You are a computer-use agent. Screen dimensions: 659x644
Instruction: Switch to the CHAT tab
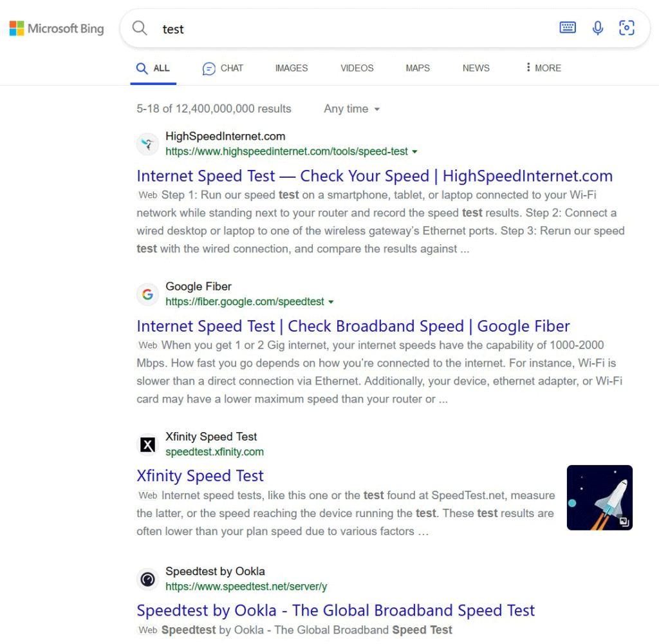(x=223, y=68)
